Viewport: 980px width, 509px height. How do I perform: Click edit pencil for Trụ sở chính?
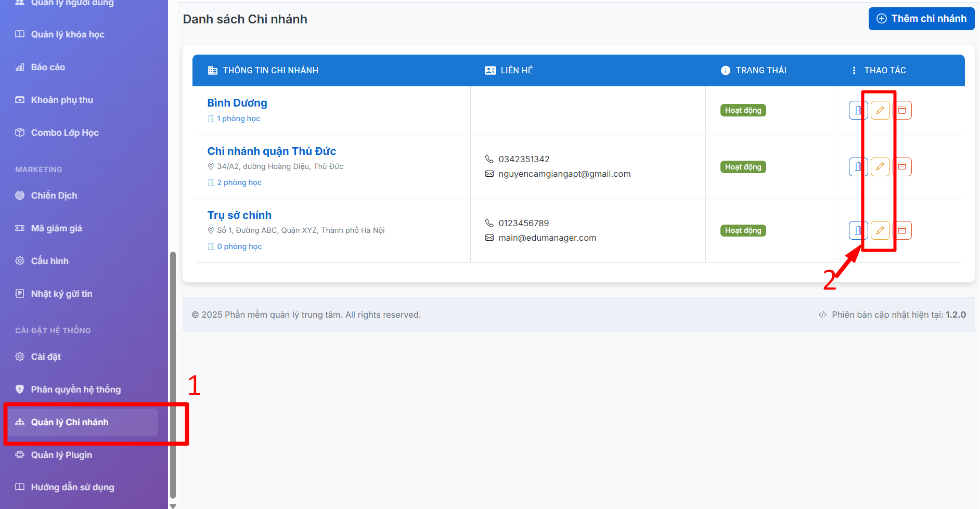click(880, 230)
